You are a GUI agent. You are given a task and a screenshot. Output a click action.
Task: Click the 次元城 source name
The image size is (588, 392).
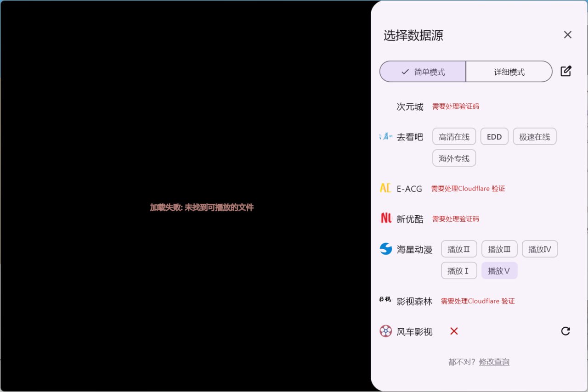[410, 106]
